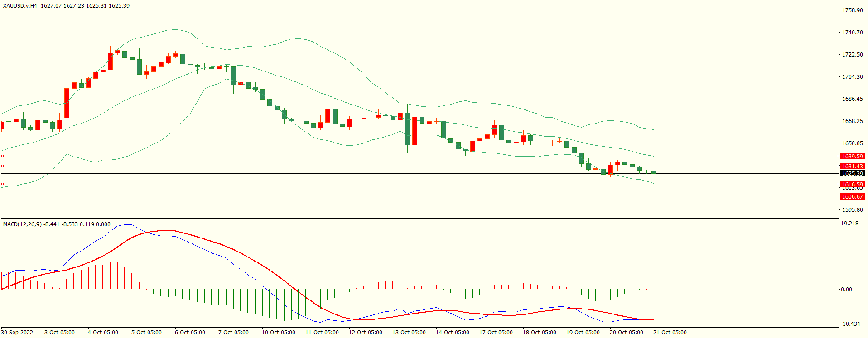The height and width of the screenshot is (338, 868).
Task: Click the 1631.43 red price label
Action: [852, 166]
